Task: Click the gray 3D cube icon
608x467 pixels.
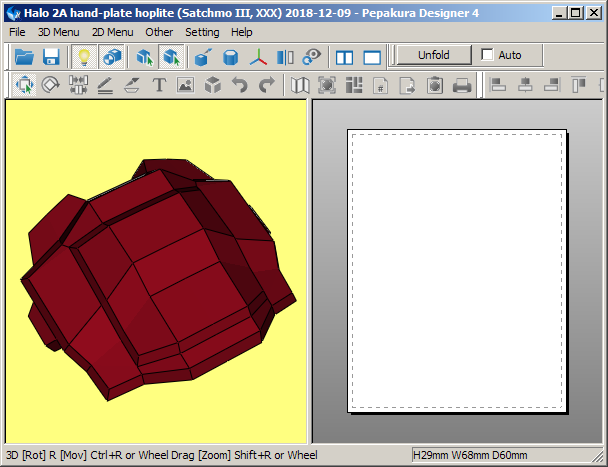Action: [213, 85]
